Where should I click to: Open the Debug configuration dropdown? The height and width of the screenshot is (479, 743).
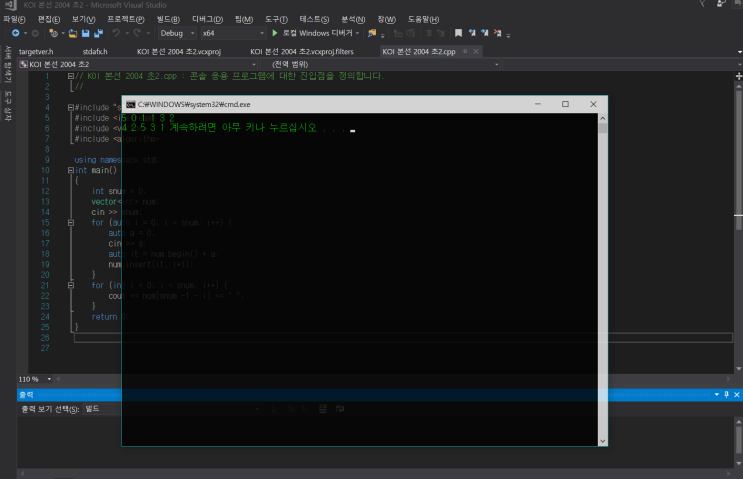tap(177, 33)
